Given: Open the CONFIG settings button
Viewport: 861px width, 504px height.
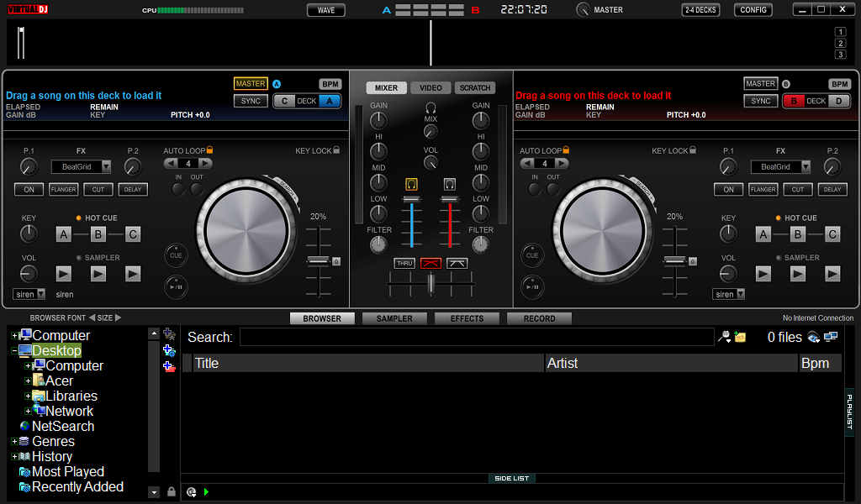Looking at the screenshot, I should click(753, 10).
